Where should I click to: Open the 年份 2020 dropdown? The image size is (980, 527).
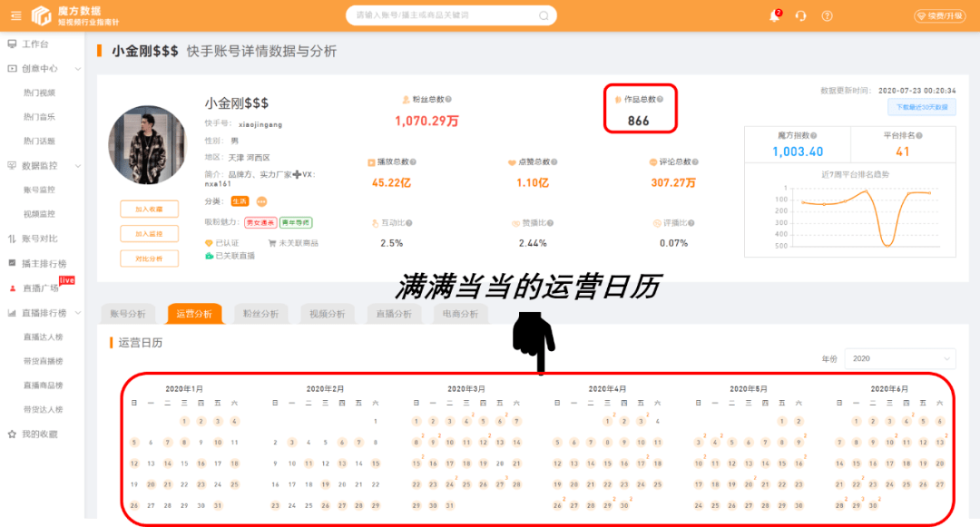coord(900,358)
